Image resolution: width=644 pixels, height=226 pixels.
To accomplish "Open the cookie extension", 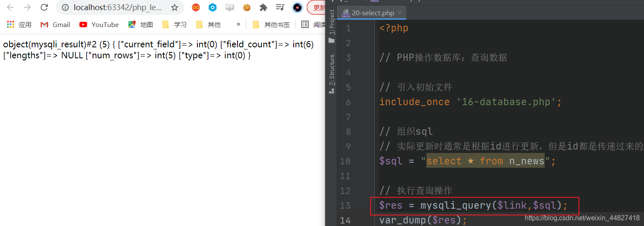I will tap(247, 7).
